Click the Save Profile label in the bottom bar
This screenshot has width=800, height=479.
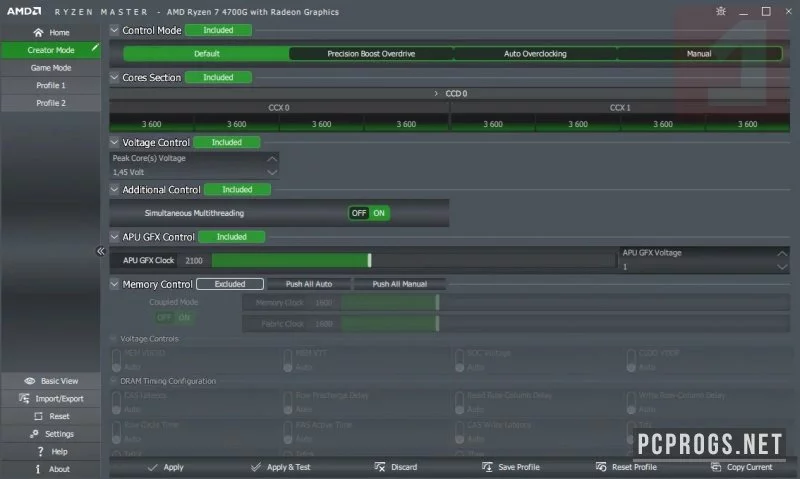(519, 467)
